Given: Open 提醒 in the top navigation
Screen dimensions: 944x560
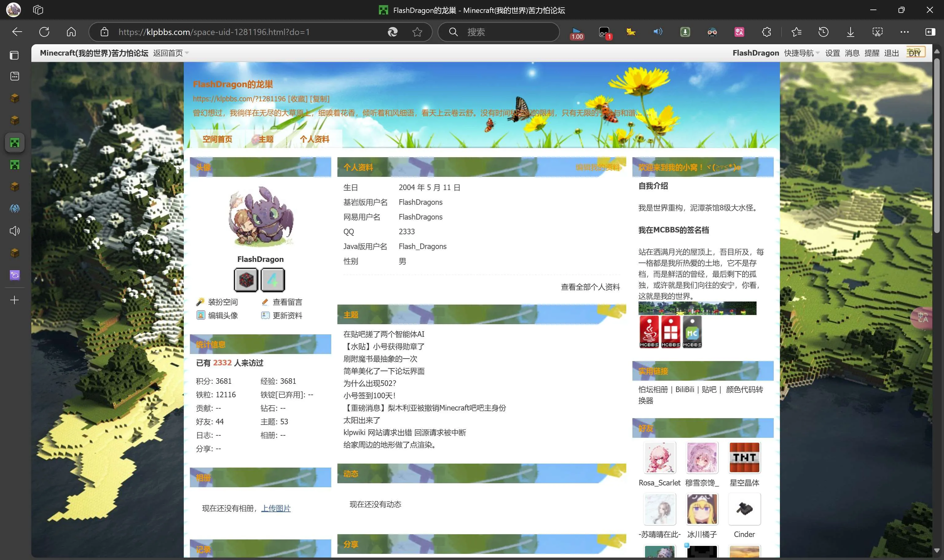Looking at the screenshot, I should coord(871,53).
